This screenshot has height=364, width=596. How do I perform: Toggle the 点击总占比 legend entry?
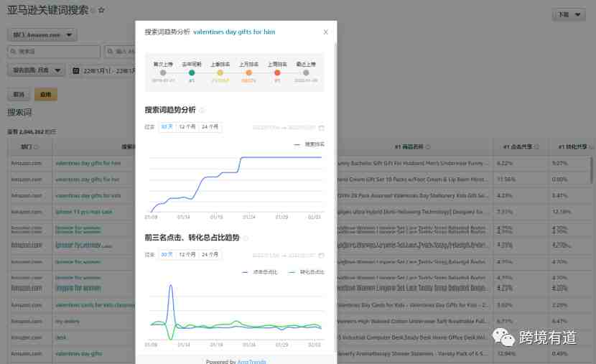coord(260,272)
